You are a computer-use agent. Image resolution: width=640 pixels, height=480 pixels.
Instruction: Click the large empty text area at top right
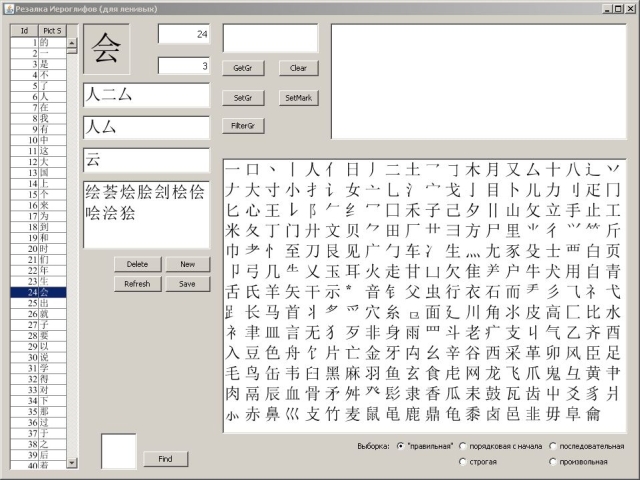(x=479, y=82)
